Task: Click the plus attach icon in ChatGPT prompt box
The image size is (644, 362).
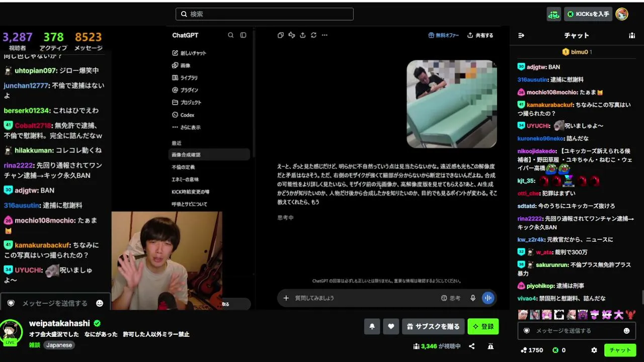Action: pos(286,298)
